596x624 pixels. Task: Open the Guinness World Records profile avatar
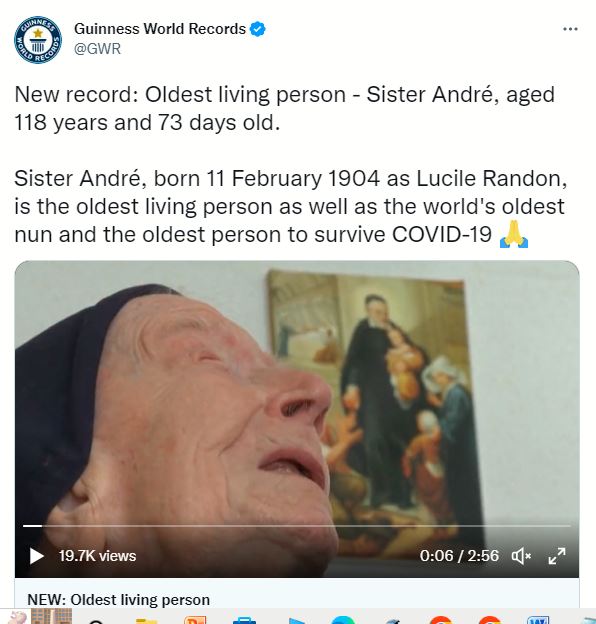point(38,40)
